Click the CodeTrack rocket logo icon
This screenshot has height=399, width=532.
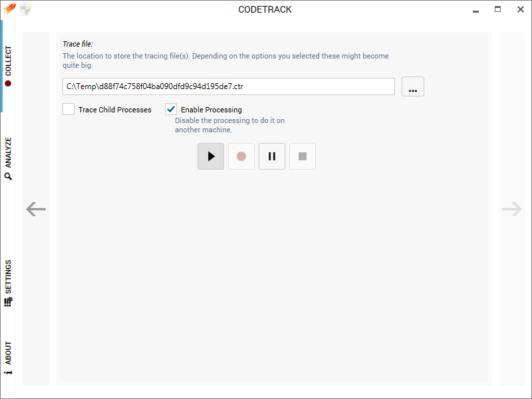(9, 9)
